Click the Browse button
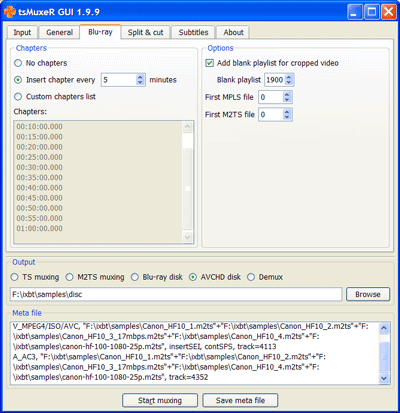Screen dimensions: 400x413 point(368,294)
